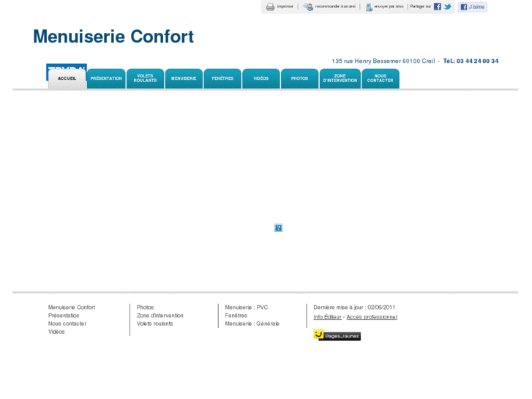The image size is (532, 399).
Task: Click 'recommander à un ami' link
Action: coord(335,7)
